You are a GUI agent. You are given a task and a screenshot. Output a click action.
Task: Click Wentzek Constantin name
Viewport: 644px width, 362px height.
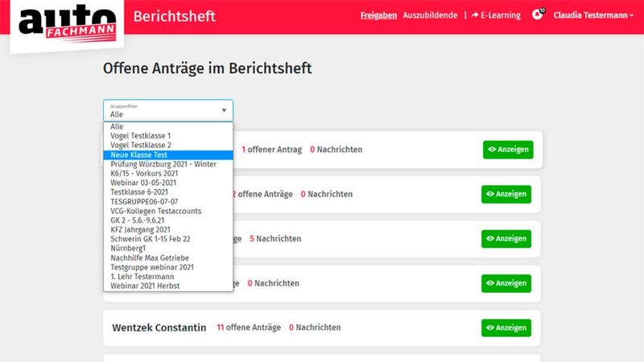[x=159, y=327]
